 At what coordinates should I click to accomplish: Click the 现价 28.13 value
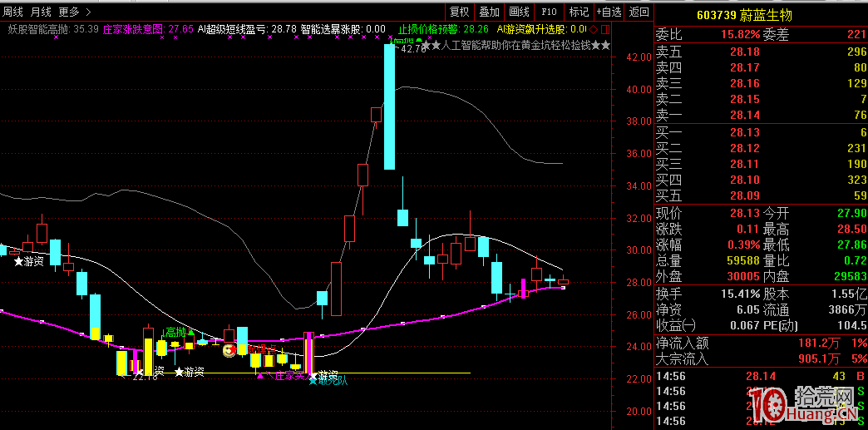point(745,214)
